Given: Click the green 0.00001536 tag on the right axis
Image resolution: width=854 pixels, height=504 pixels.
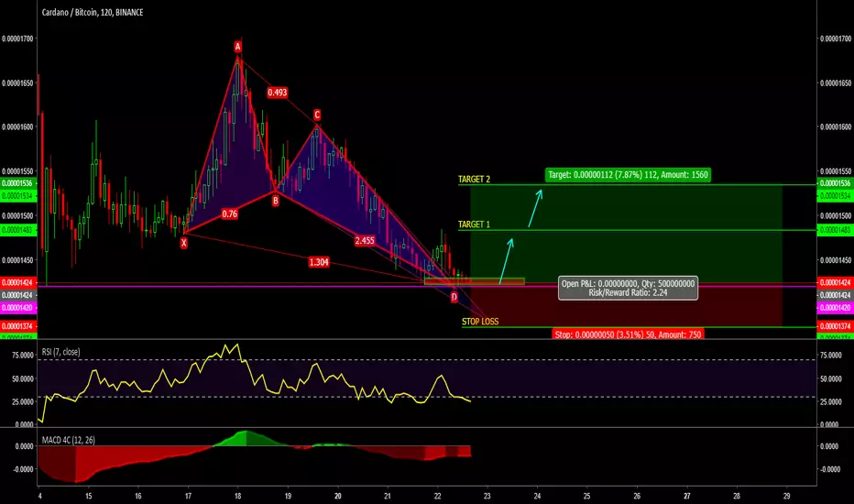Looking at the screenshot, I should pos(836,183).
